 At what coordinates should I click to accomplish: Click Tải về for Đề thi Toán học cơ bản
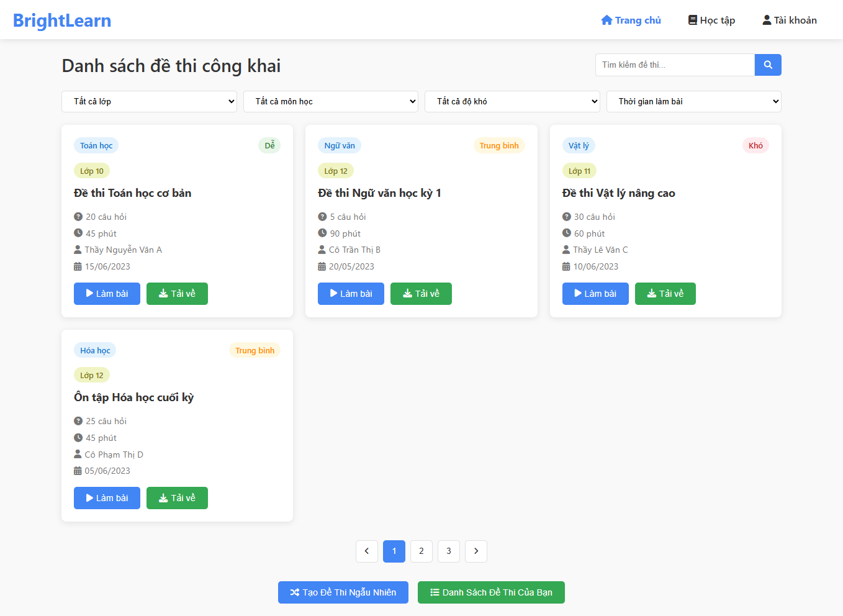click(x=177, y=294)
